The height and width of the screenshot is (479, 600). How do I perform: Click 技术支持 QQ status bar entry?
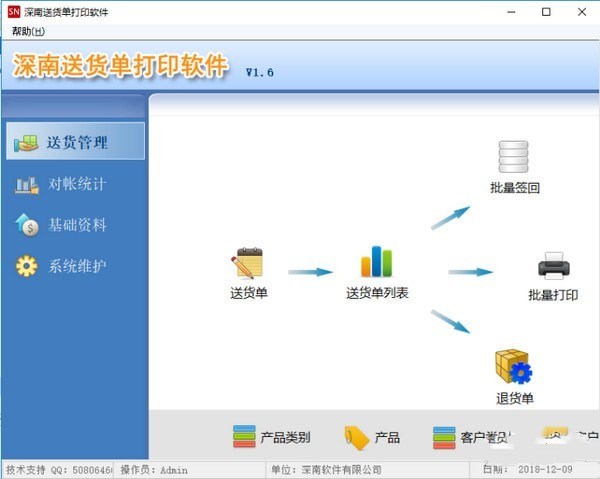[59, 469]
